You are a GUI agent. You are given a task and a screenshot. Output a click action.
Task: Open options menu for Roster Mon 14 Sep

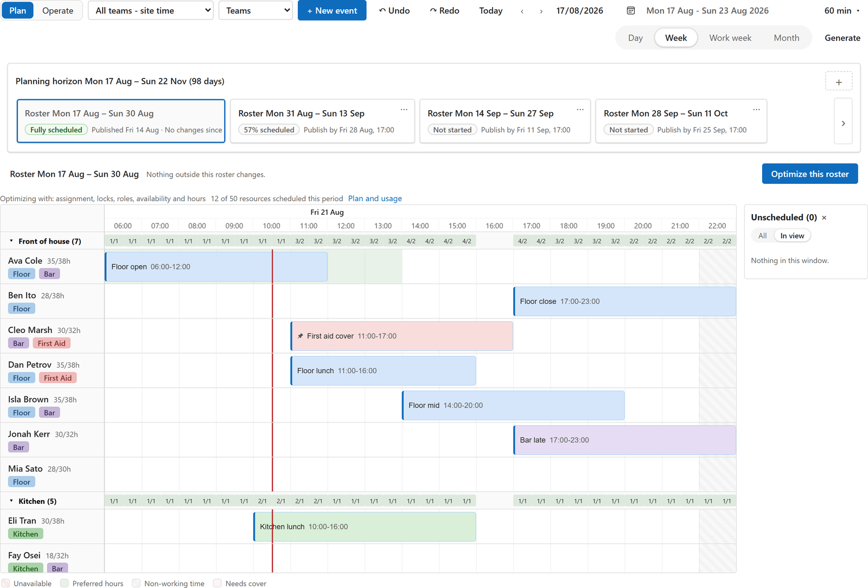pos(580,110)
